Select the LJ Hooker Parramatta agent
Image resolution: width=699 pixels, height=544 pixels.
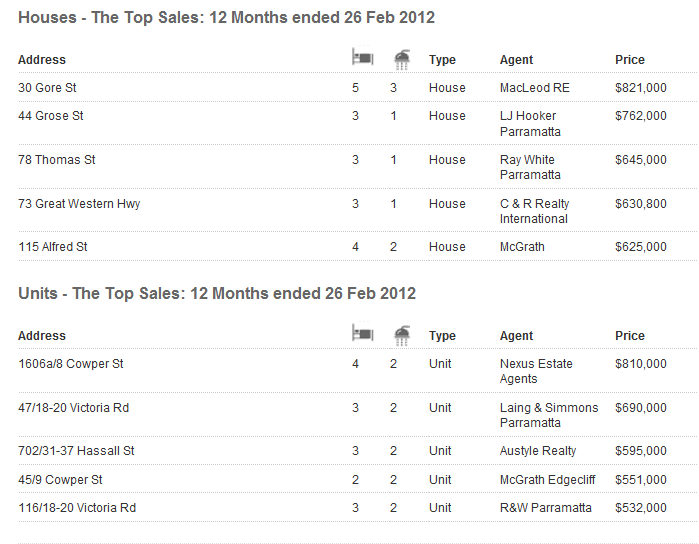click(x=530, y=124)
